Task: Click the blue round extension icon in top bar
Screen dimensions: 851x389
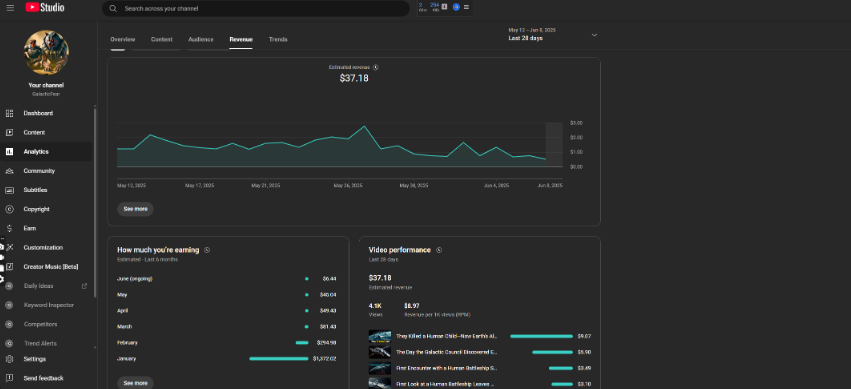Action: (x=456, y=7)
